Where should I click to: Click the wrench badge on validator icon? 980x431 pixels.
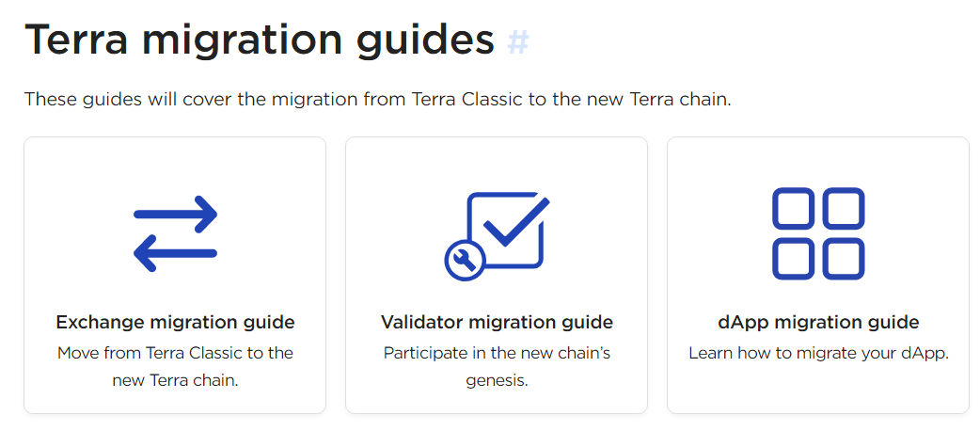tap(465, 261)
